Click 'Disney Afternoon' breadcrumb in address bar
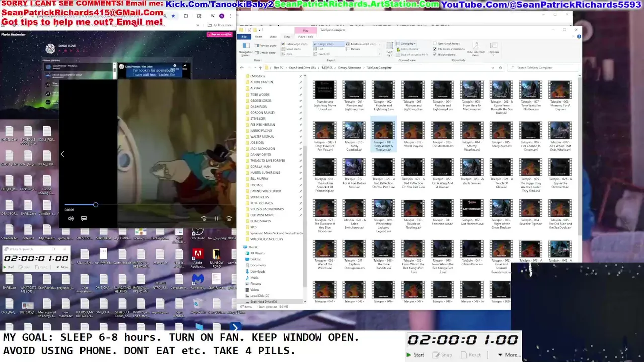The width and height of the screenshot is (644, 362). [x=349, y=68]
